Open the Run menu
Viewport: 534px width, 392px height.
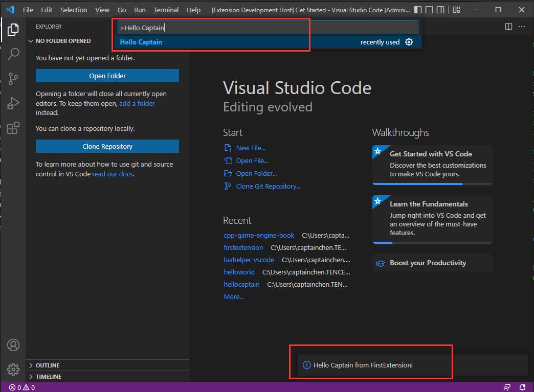(x=140, y=10)
